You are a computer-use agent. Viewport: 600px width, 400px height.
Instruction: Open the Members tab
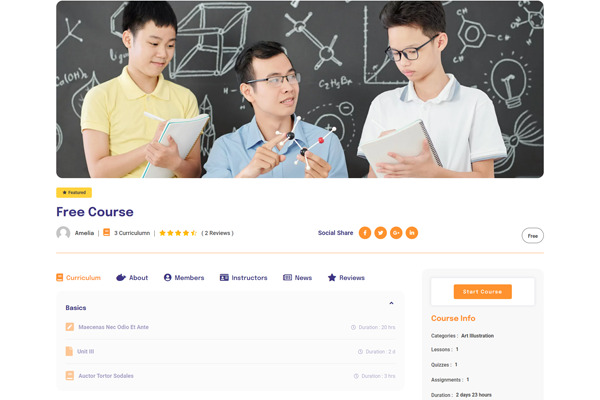tap(184, 278)
